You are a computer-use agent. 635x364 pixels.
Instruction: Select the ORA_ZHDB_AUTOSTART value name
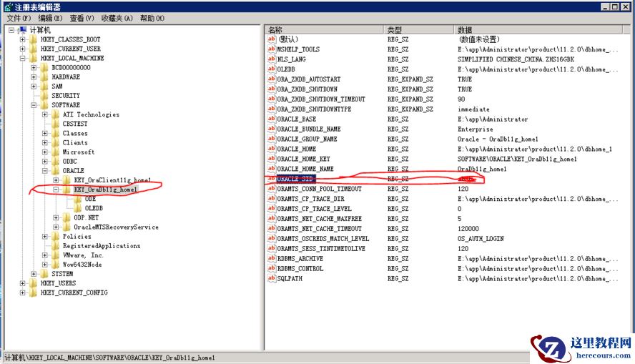309,79
